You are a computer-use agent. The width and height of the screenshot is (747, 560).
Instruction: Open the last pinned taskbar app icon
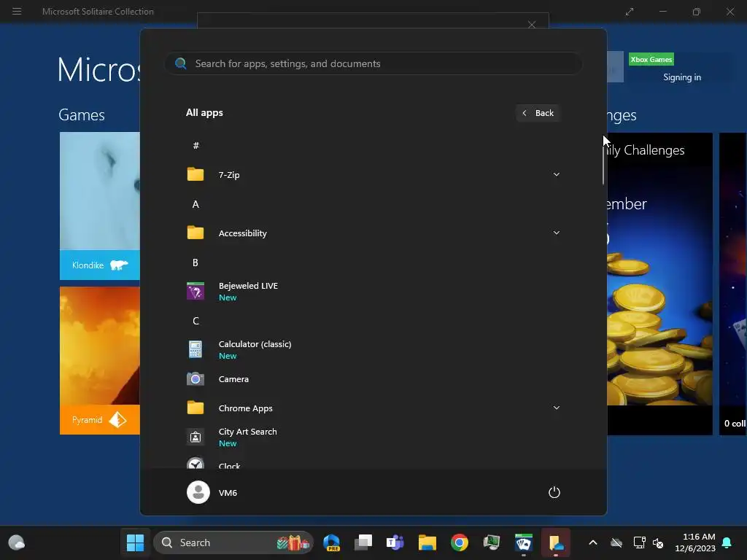(555, 542)
